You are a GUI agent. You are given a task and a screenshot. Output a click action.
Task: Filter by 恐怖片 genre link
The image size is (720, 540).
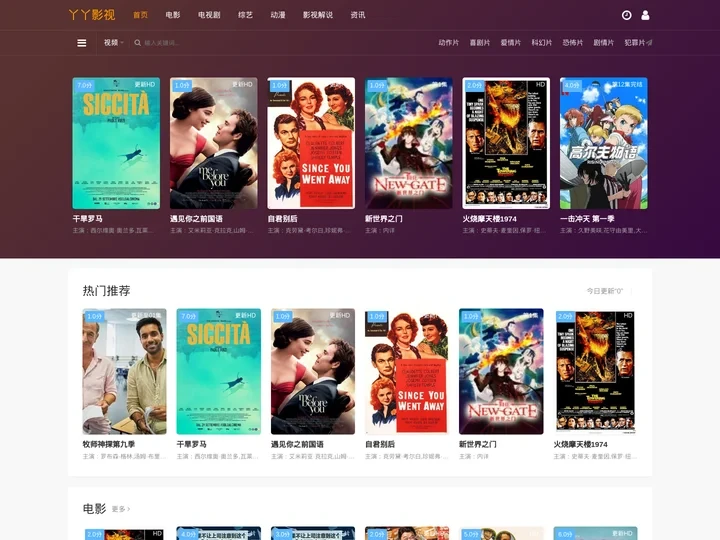click(573, 43)
